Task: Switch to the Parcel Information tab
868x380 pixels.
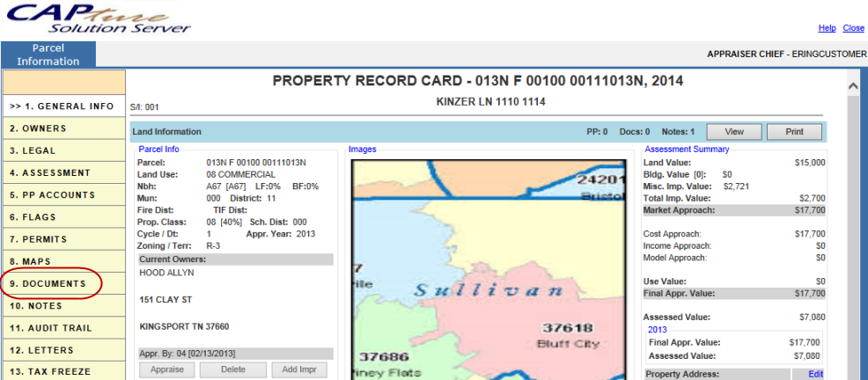Action: pos(48,55)
